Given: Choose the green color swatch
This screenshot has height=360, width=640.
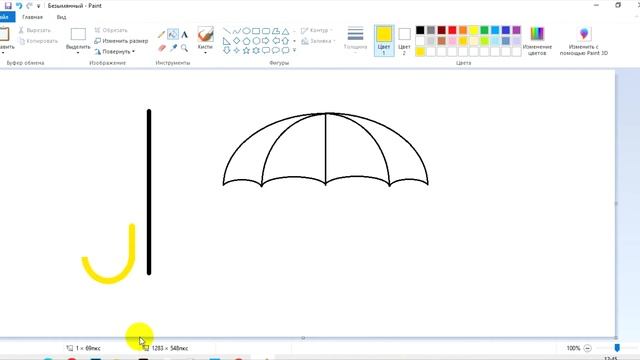Looking at the screenshot, I should point(484,30).
